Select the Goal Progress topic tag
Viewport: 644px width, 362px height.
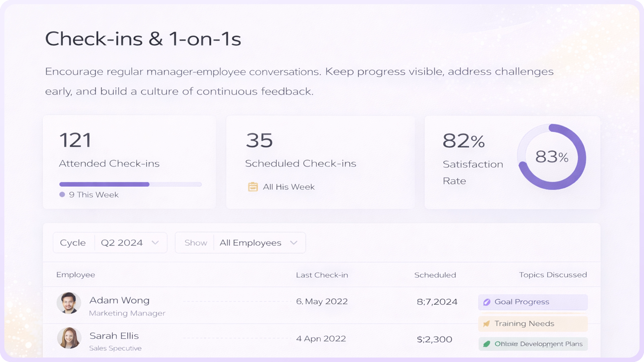(533, 302)
